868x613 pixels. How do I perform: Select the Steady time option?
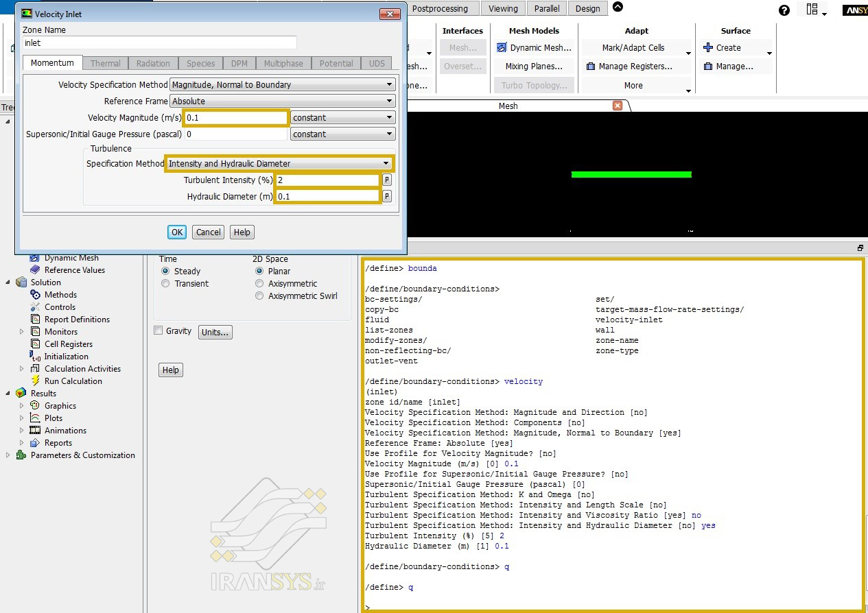pos(165,272)
